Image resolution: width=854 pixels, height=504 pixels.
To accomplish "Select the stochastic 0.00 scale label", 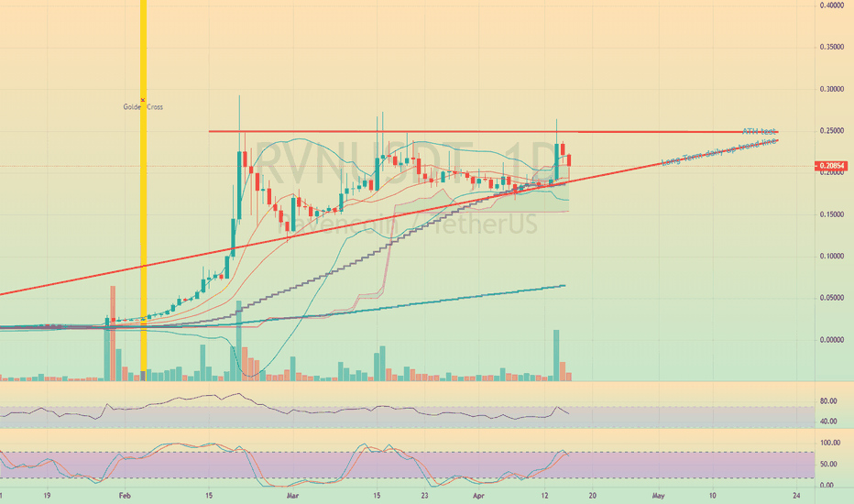I will coord(827,485).
